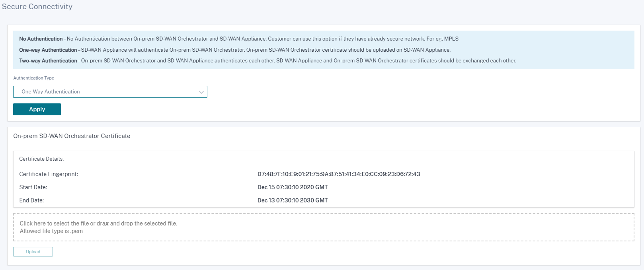Click the Upload button
Image resolution: width=644 pixels, height=270 pixels.
coord(33,252)
